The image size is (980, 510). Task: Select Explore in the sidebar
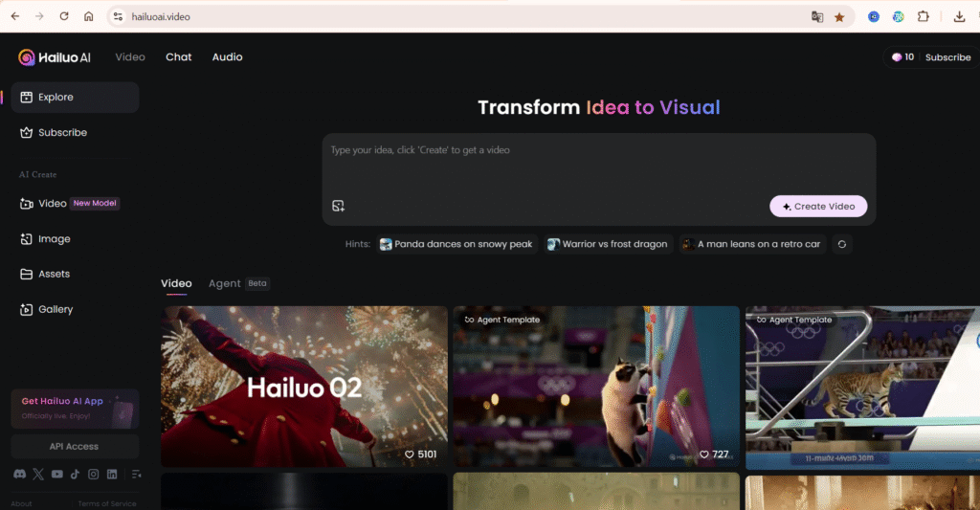point(75,98)
